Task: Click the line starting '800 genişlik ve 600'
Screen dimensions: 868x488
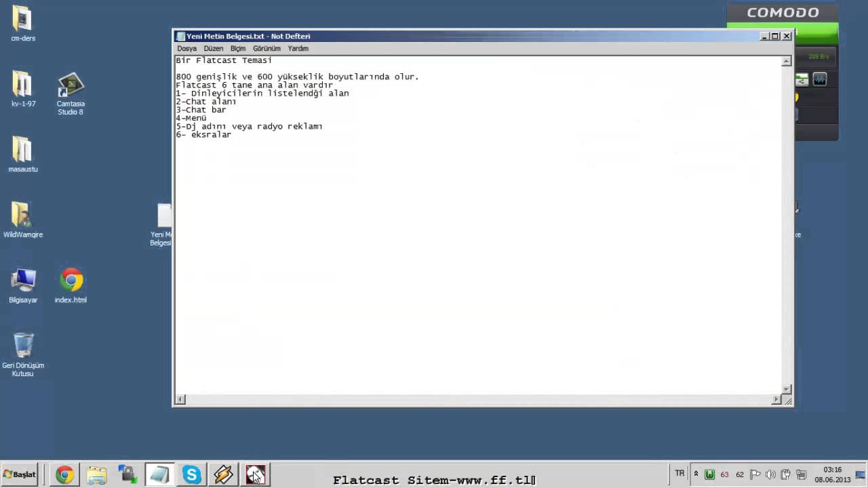Action: point(297,77)
